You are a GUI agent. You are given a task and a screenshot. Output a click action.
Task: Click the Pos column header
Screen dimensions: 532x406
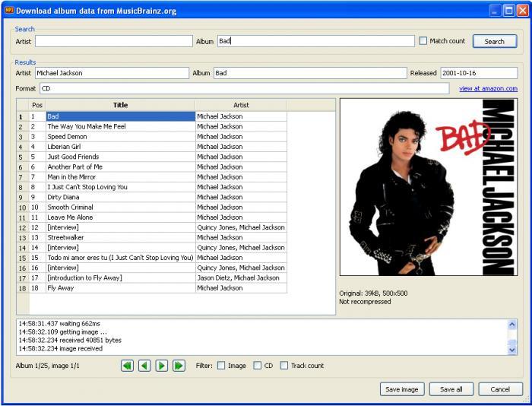click(x=37, y=105)
